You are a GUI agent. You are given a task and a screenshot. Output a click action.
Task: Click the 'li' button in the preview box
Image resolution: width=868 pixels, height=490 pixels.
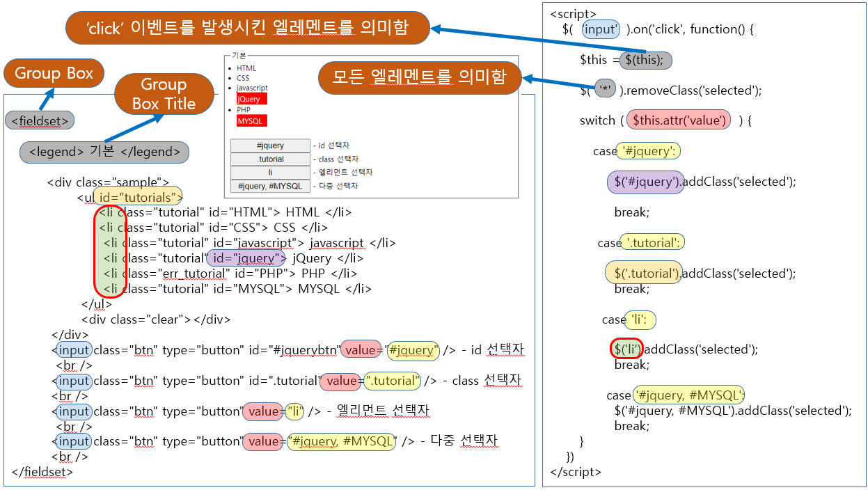(x=270, y=172)
